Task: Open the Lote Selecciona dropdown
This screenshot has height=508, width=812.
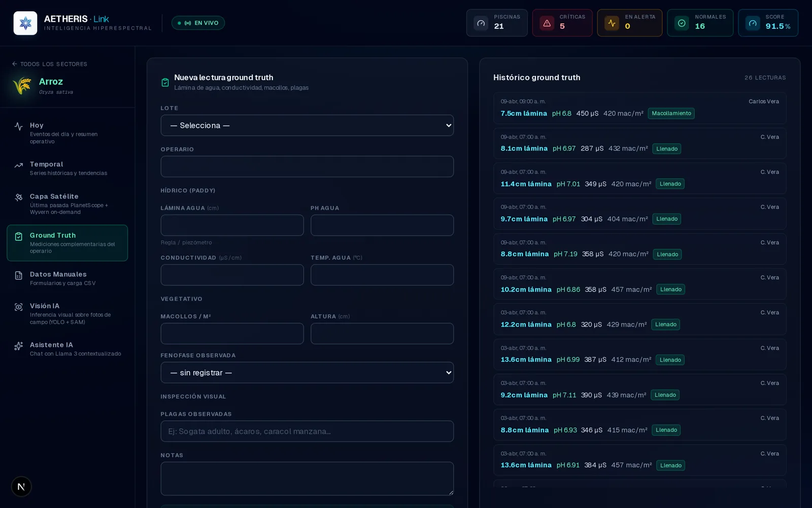Action: coord(307,125)
